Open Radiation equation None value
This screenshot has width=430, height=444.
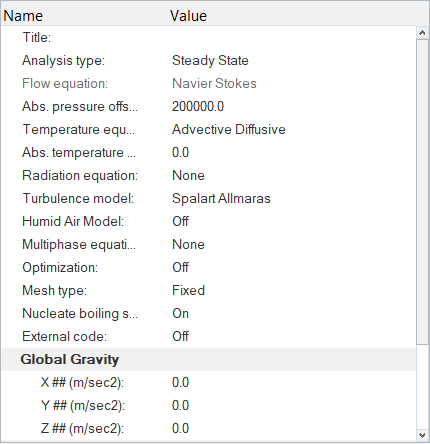click(x=293, y=175)
